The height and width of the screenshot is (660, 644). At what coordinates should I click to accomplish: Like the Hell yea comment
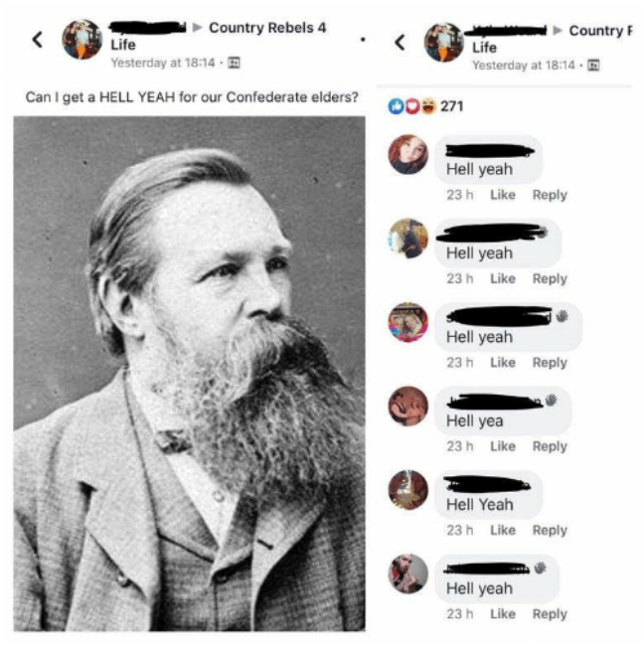pyautogui.click(x=503, y=446)
